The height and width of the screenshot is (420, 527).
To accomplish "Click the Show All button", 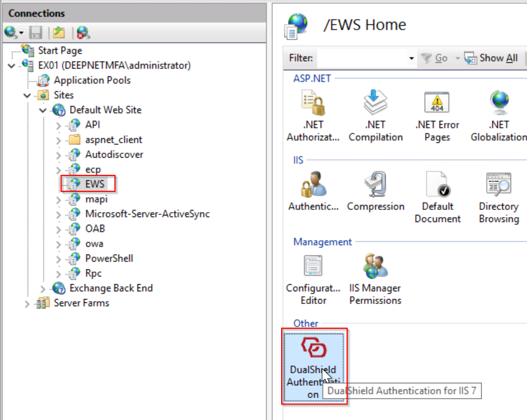I will click(x=492, y=58).
